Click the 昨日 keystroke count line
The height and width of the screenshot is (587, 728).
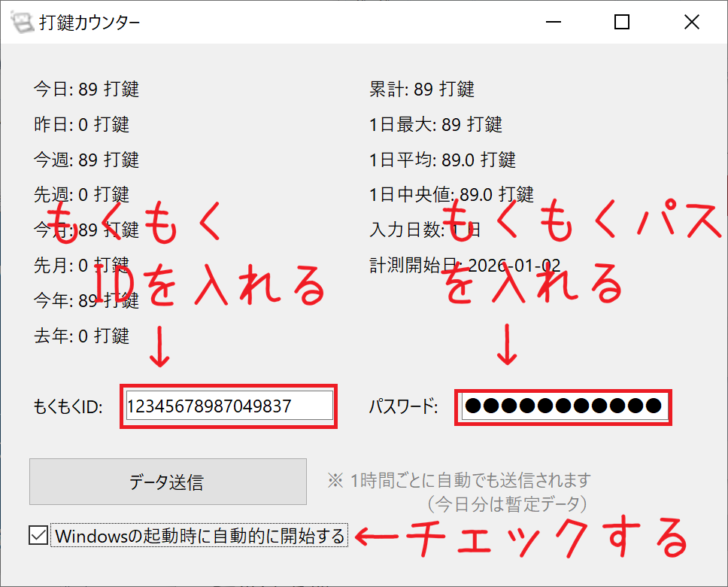tap(81, 124)
